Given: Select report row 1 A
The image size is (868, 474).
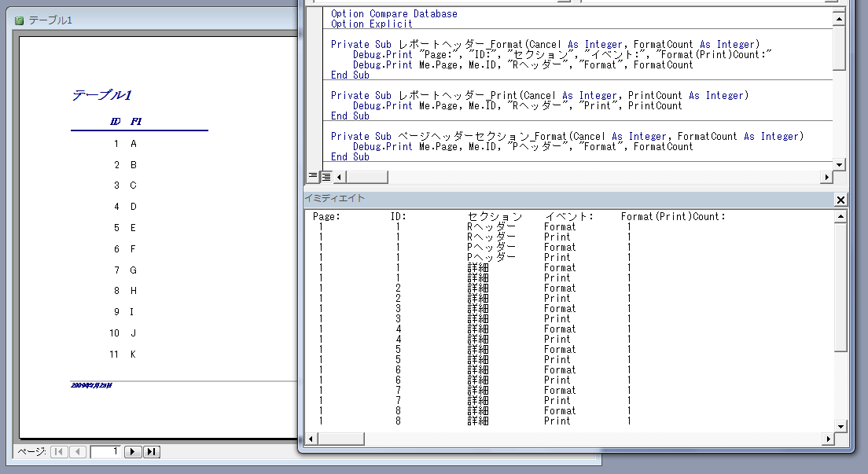Looking at the screenshot, I should point(125,144).
